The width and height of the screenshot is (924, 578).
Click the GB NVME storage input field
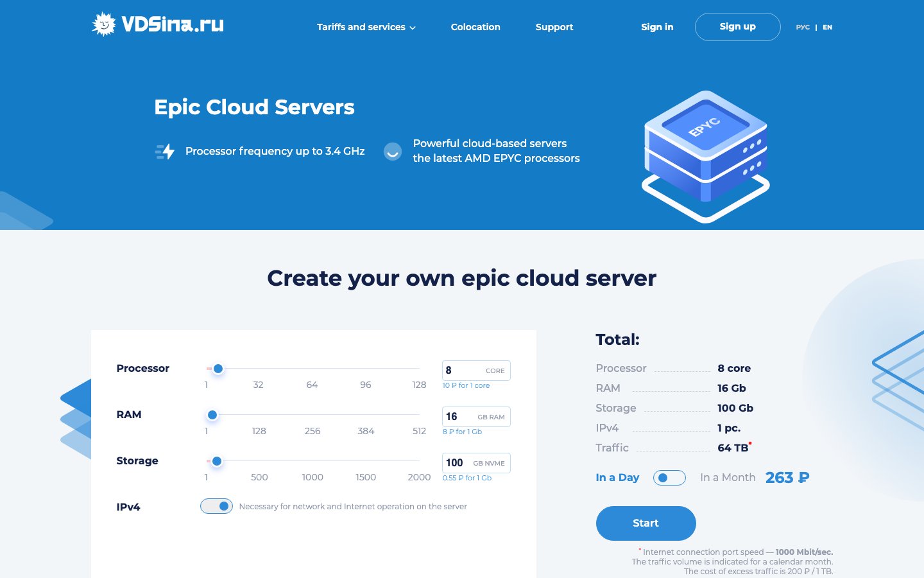coord(476,463)
